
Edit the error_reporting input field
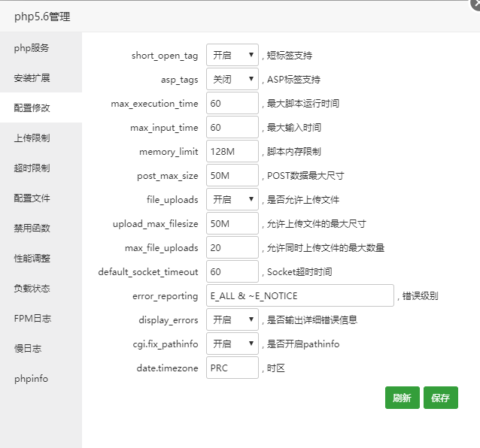point(300,295)
